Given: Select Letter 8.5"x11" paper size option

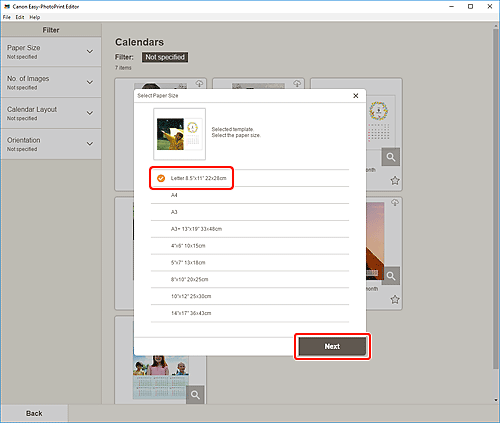Looking at the screenshot, I should (x=250, y=178).
